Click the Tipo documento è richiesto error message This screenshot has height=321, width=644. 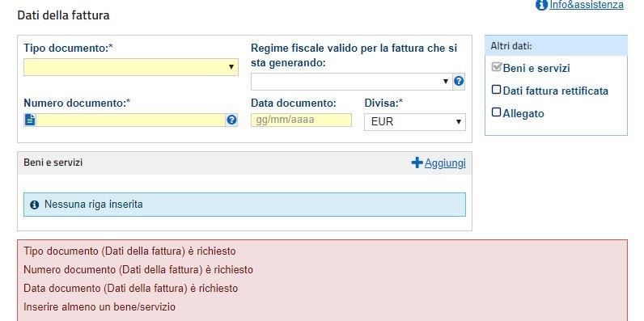129,251
